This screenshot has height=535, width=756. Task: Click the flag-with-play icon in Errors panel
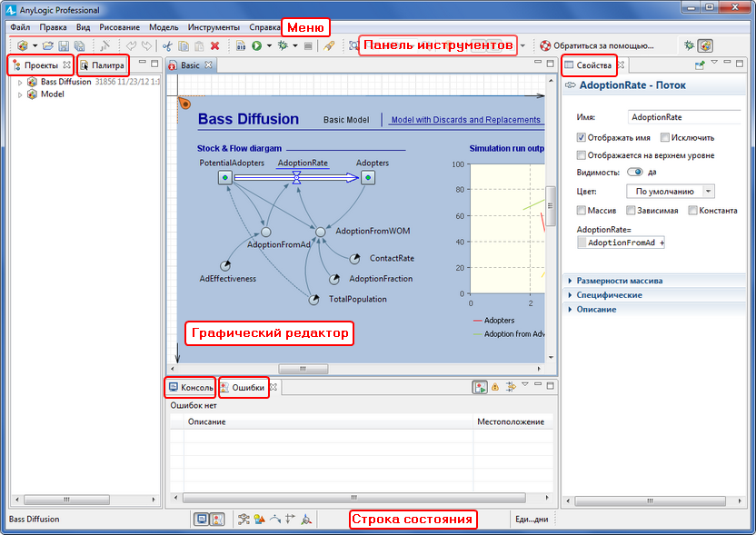pos(480,387)
